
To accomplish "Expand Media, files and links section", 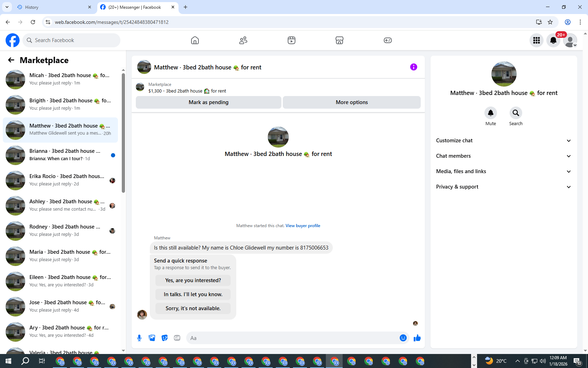I will 504,171.
